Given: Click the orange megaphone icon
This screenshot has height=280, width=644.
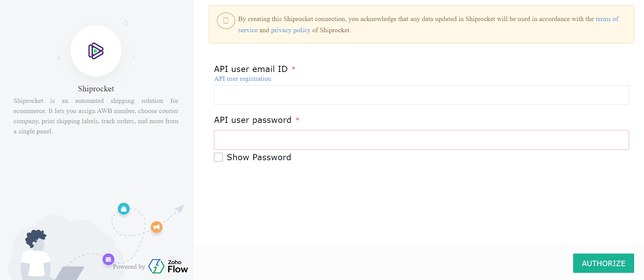Looking at the screenshot, I should tap(156, 227).
